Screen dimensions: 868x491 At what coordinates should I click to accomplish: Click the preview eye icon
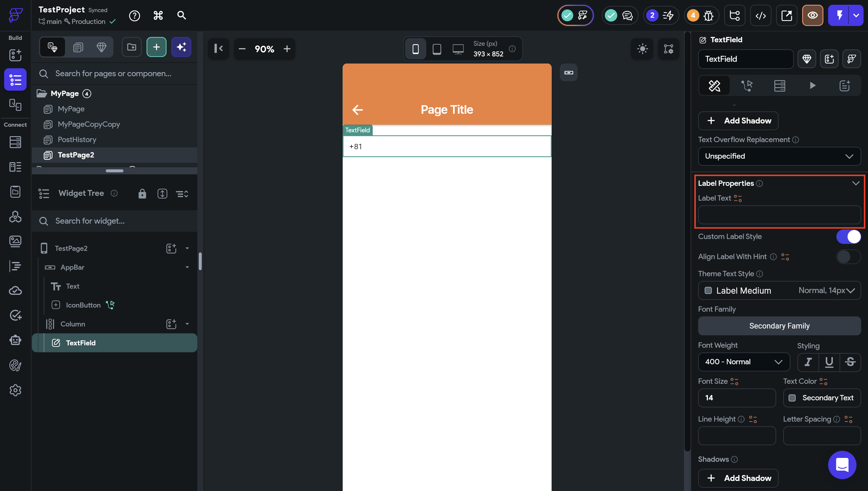pos(812,16)
